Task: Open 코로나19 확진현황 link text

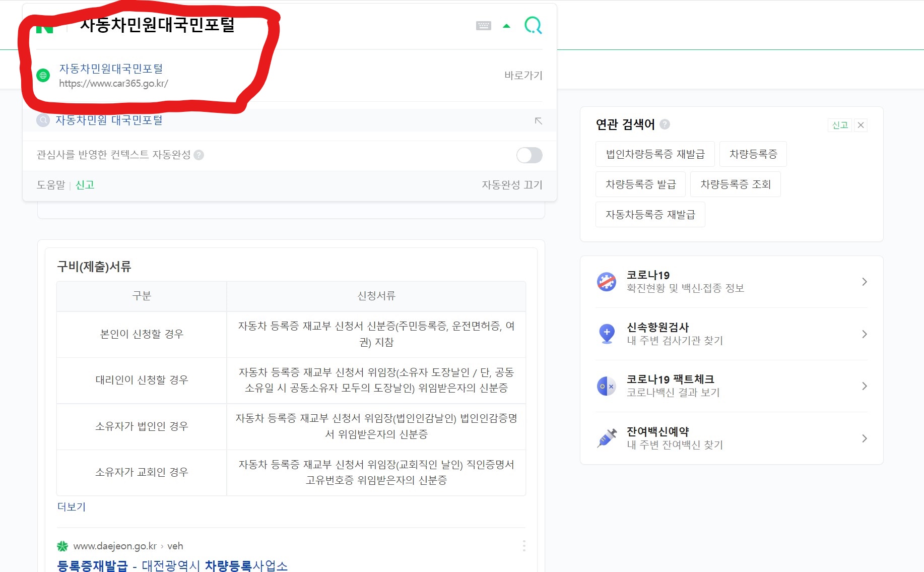Action: (x=685, y=288)
